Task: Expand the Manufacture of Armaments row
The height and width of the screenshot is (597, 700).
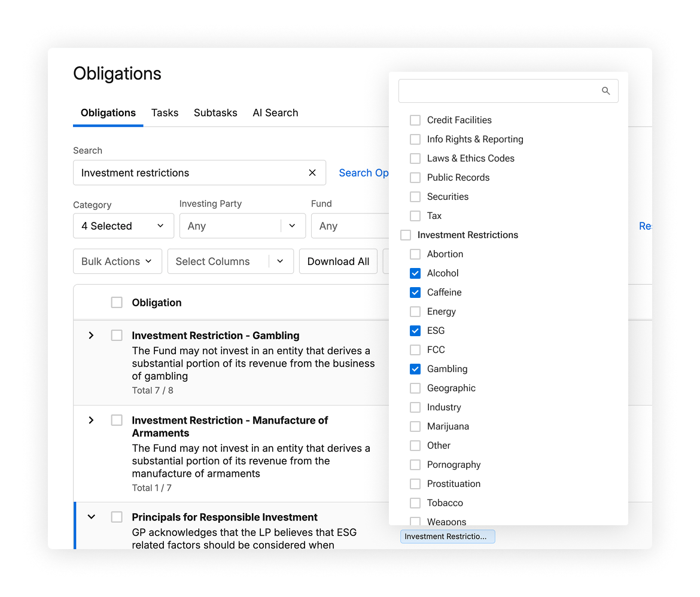Action: coord(91,421)
